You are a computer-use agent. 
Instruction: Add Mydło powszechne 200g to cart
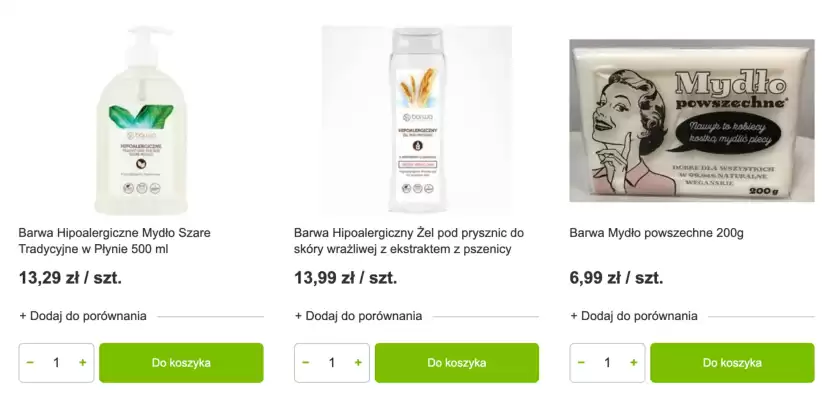pyautogui.click(x=732, y=363)
